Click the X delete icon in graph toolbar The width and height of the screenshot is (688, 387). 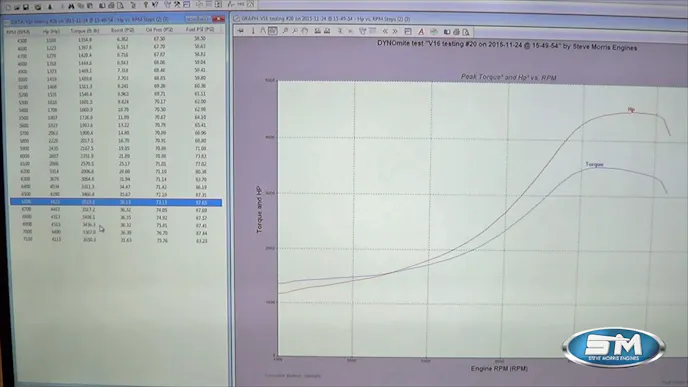tap(350, 31)
